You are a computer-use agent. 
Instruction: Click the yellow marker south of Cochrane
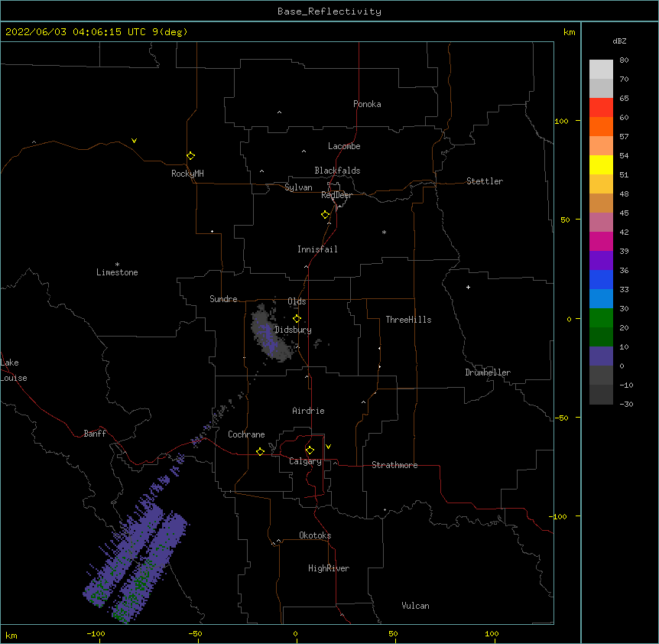point(260,451)
